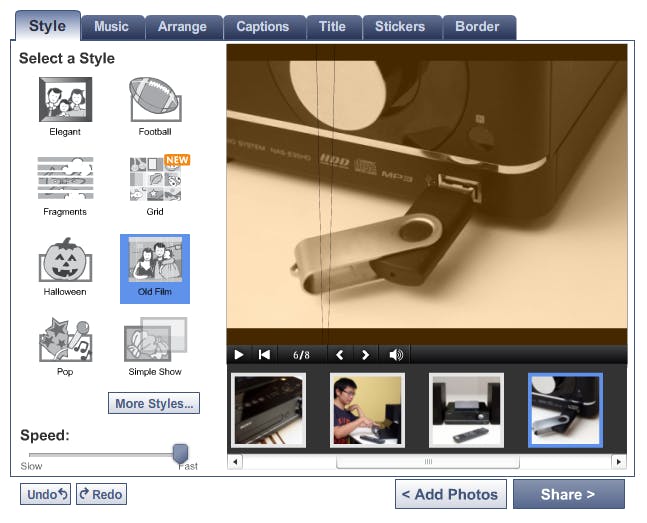The height and width of the screenshot is (523, 647).
Task: Restart slideshow from the beginning
Action: [x=264, y=354]
